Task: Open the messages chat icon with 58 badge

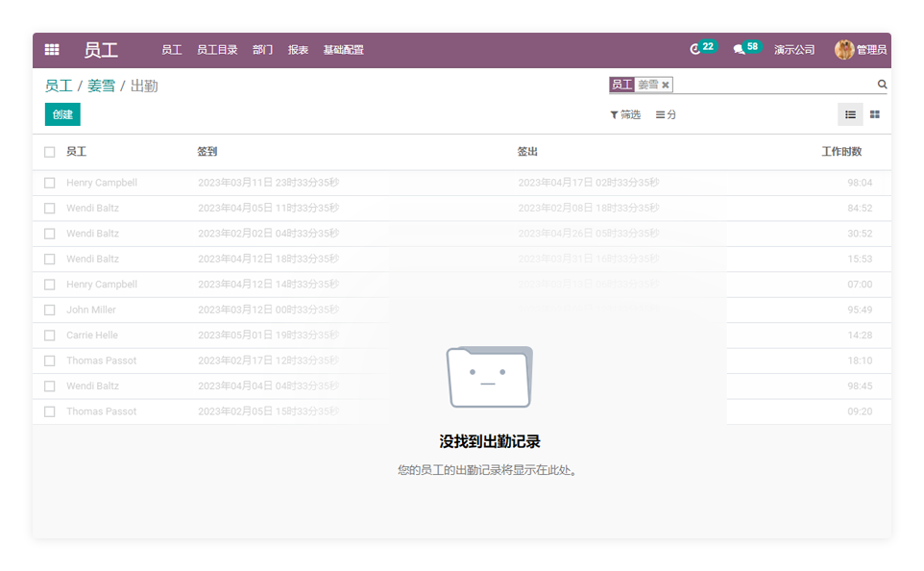Action: click(x=739, y=49)
